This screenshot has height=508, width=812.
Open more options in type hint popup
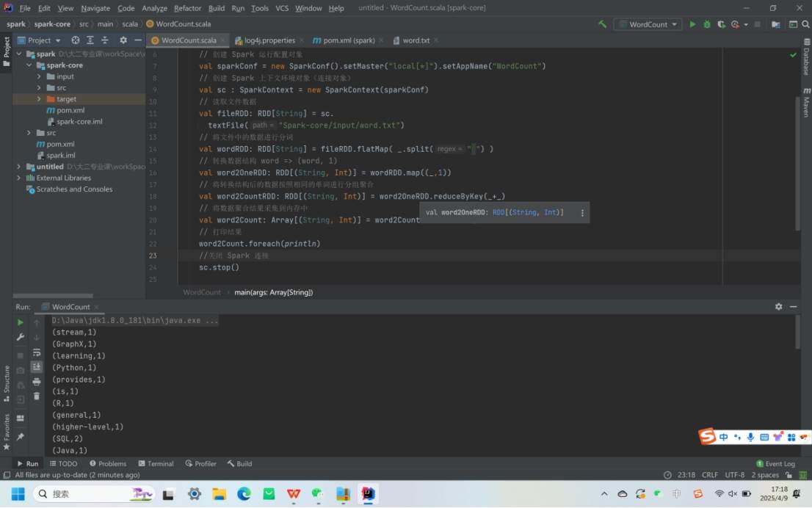pyautogui.click(x=582, y=213)
